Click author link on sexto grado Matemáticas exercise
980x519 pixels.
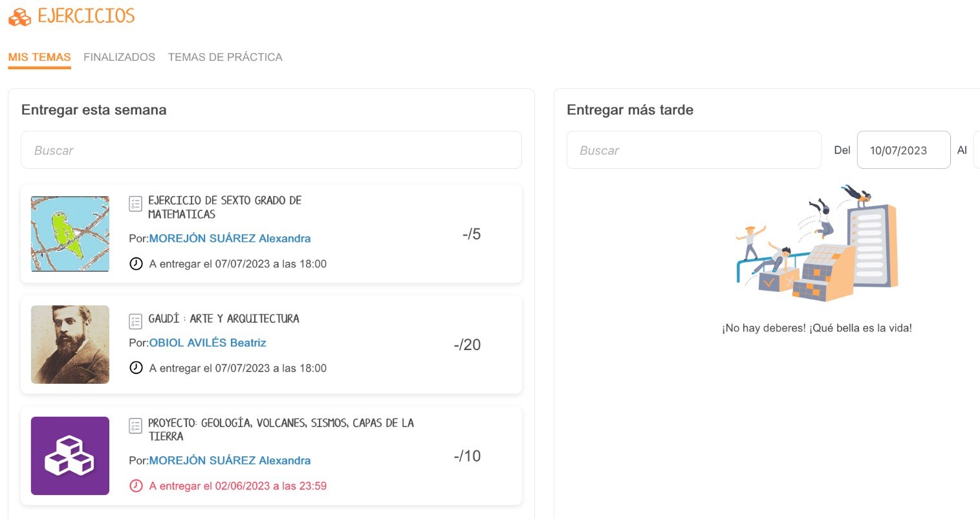(x=230, y=238)
